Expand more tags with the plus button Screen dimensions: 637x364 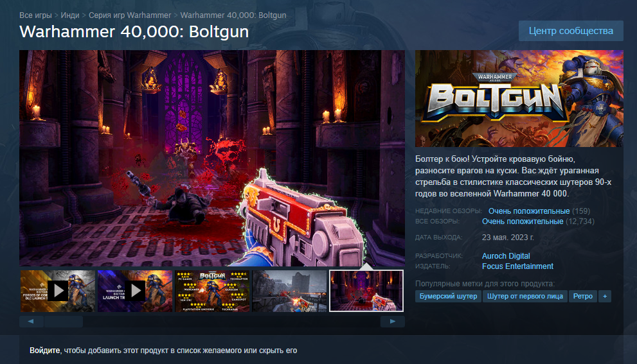tap(605, 296)
